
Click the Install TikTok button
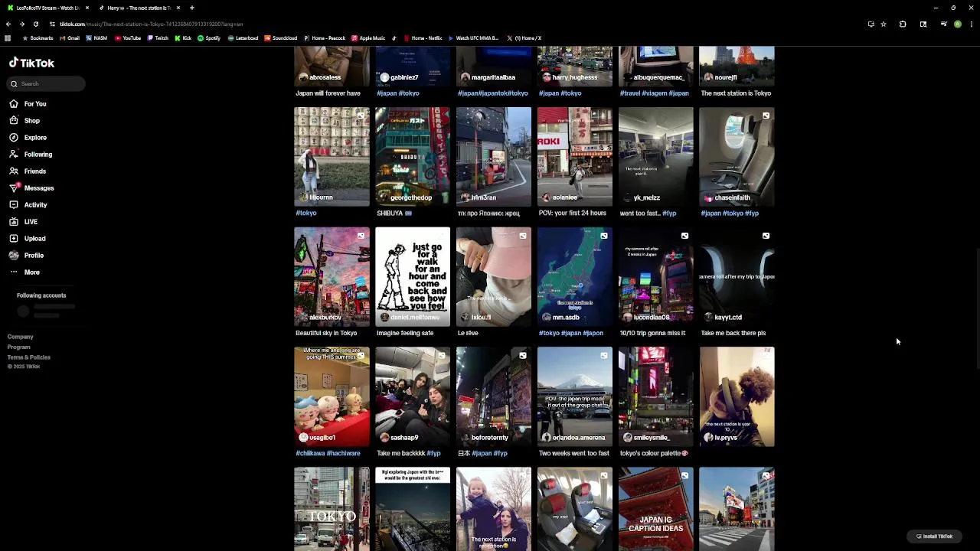click(934, 536)
